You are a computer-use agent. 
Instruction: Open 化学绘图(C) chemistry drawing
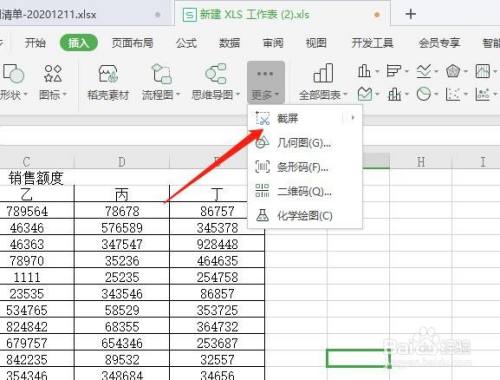(x=305, y=216)
